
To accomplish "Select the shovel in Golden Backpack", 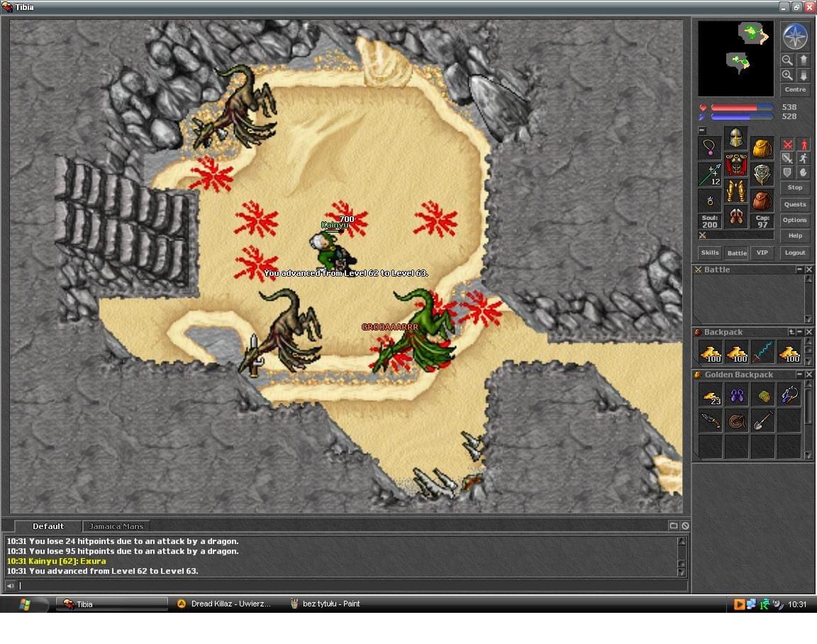I will [763, 421].
